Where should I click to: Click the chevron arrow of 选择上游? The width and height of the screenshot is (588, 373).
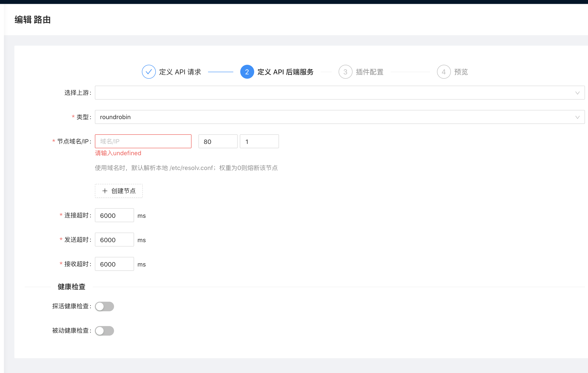[577, 93]
